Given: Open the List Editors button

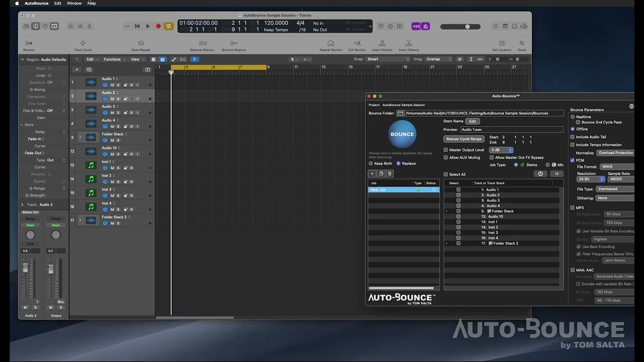Looking at the screenshot, I should [x=496, y=26].
